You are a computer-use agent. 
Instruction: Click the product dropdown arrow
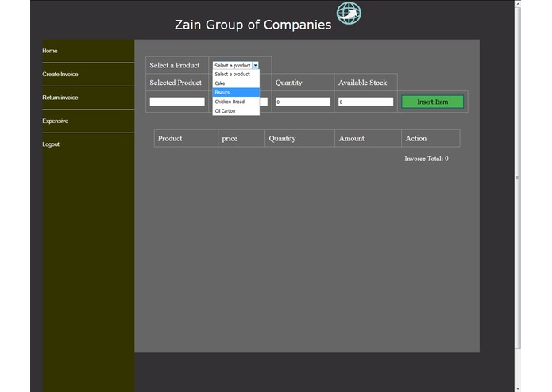pyautogui.click(x=255, y=65)
